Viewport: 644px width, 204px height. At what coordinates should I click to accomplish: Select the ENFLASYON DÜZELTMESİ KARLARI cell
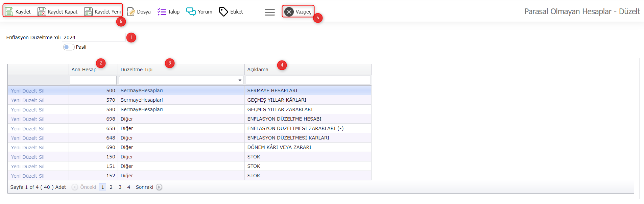pyautogui.click(x=308, y=138)
